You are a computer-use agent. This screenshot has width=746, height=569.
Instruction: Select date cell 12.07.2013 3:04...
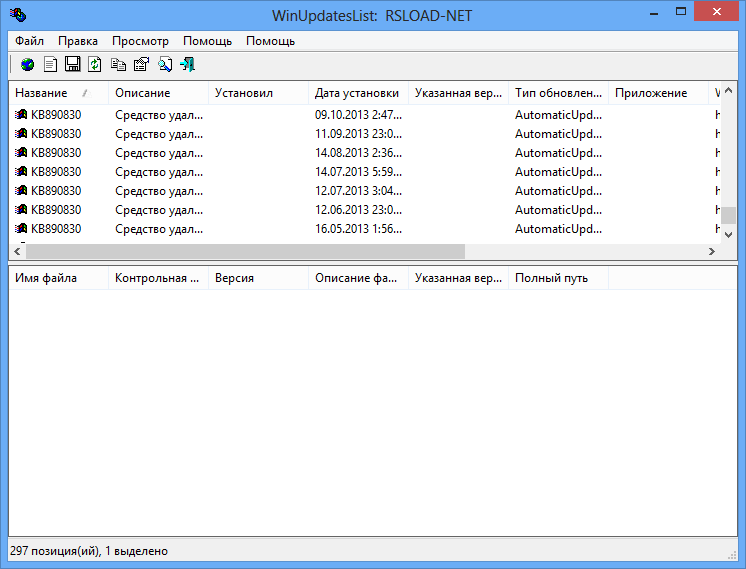tap(358, 191)
